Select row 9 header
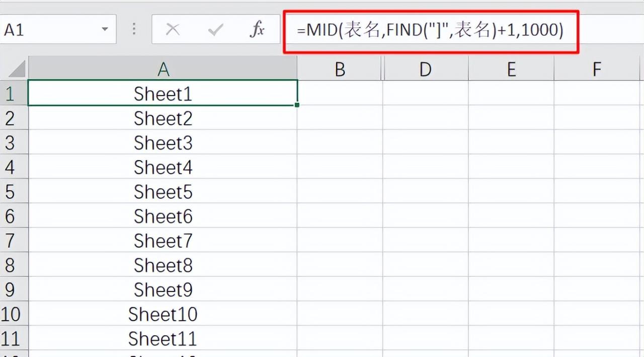This screenshot has height=357, width=644. pyautogui.click(x=14, y=289)
